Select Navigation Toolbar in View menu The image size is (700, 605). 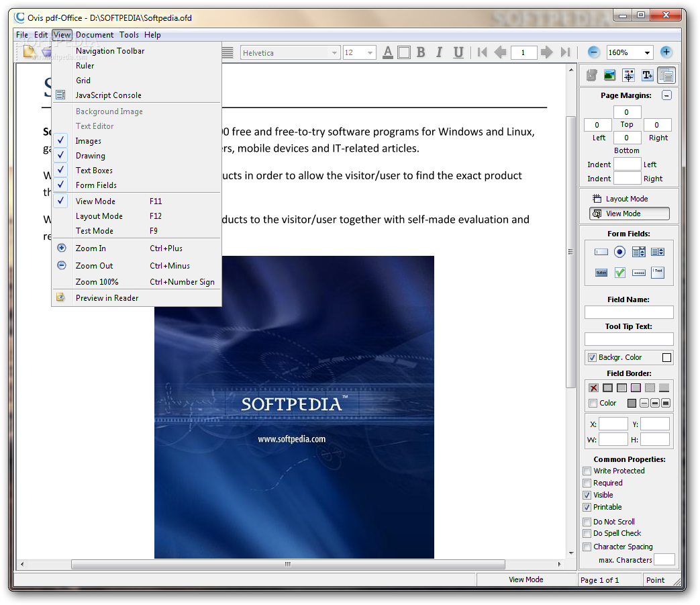137,51
